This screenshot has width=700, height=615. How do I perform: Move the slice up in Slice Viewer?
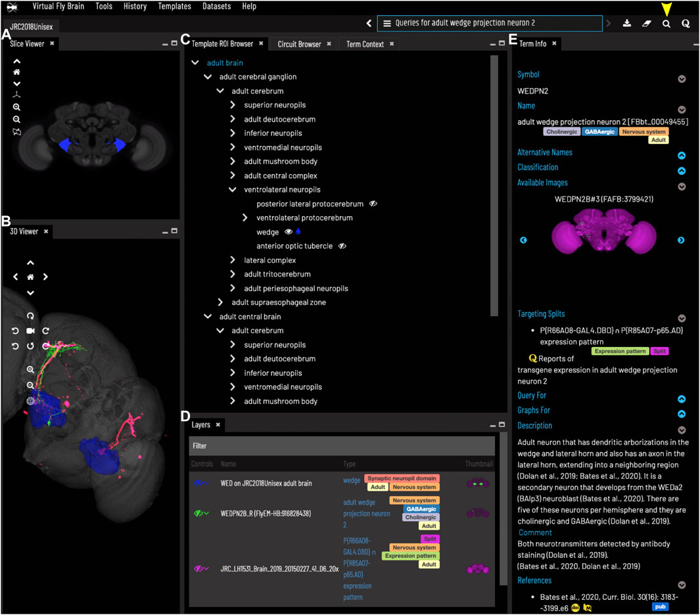click(x=16, y=61)
